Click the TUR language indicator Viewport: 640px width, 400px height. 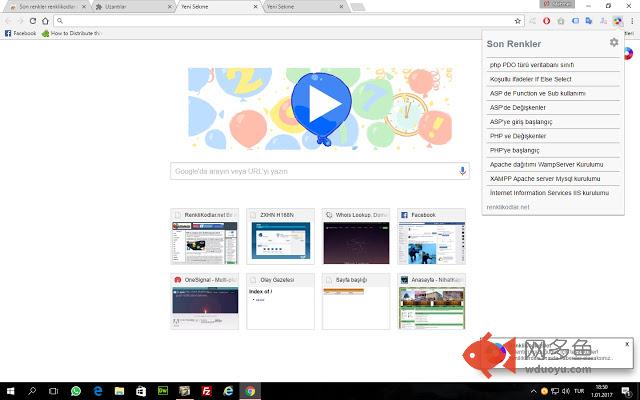(579, 391)
